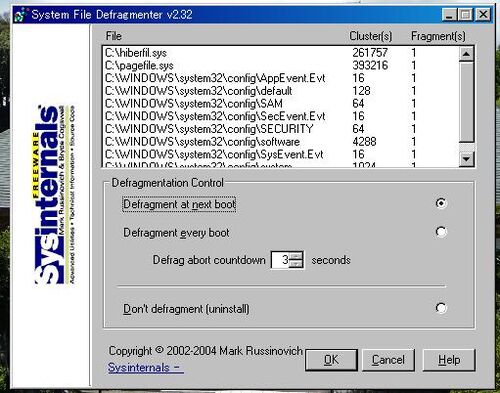
Task: Open Help with the Help button
Action: tap(449, 360)
